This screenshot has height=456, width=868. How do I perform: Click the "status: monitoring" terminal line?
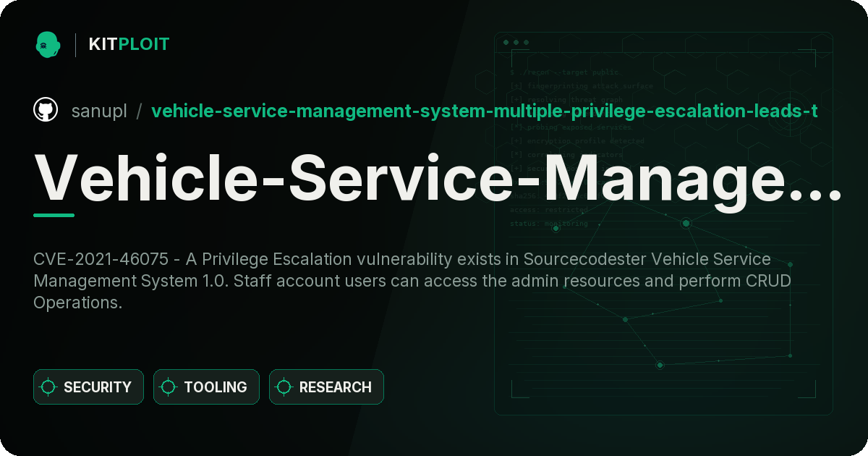coord(549,224)
